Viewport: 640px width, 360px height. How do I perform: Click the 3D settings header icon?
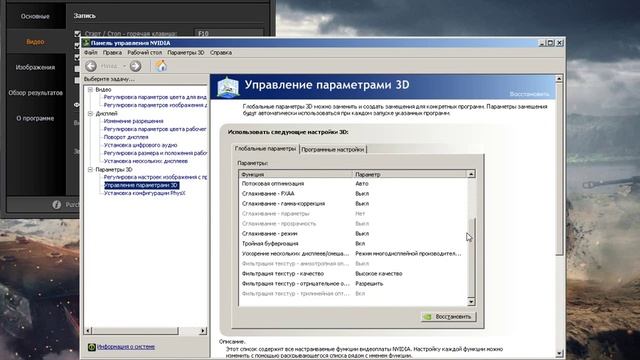pyautogui.click(x=228, y=87)
